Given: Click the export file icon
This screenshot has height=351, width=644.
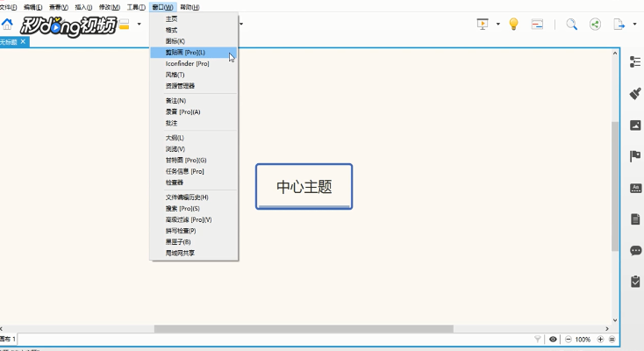Looking at the screenshot, I should 619,25.
